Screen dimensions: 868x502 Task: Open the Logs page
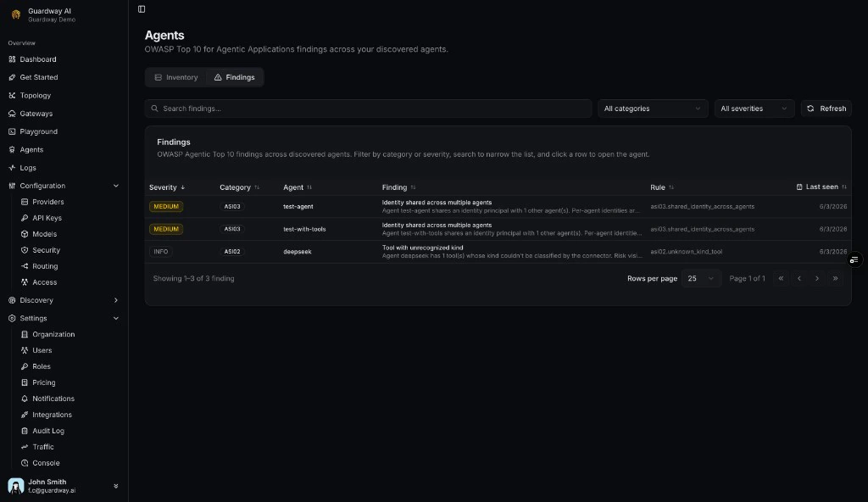(23, 168)
